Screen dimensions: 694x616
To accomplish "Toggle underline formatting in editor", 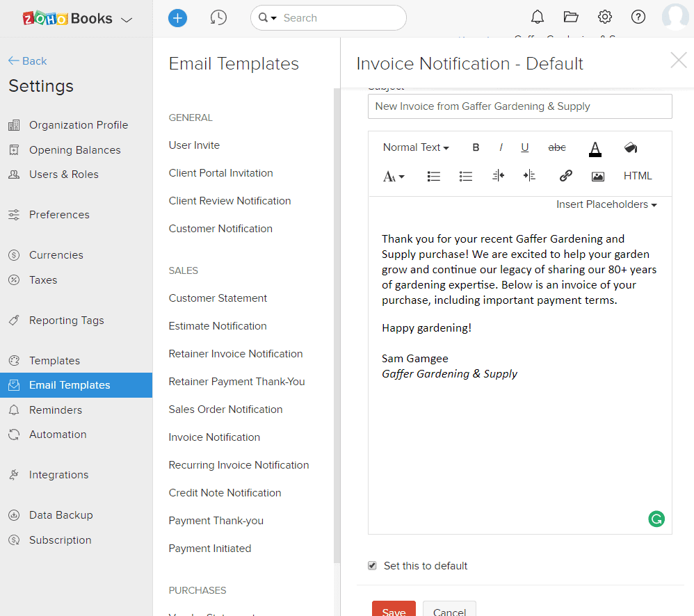I will point(524,147).
